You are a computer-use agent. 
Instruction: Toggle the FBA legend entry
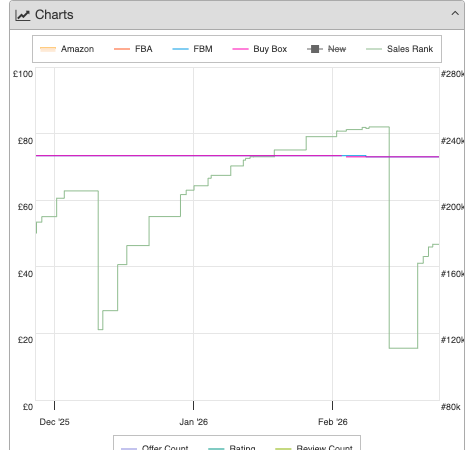pyautogui.click(x=133, y=49)
